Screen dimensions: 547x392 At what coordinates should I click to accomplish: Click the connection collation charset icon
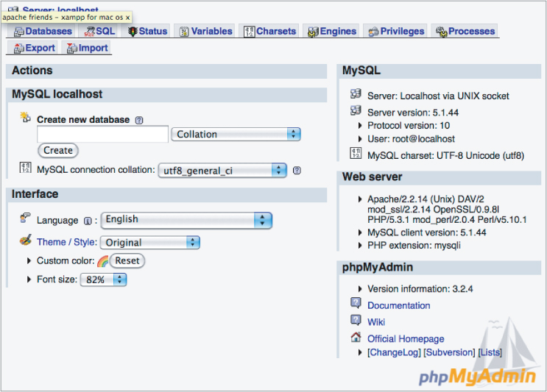[x=25, y=168]
